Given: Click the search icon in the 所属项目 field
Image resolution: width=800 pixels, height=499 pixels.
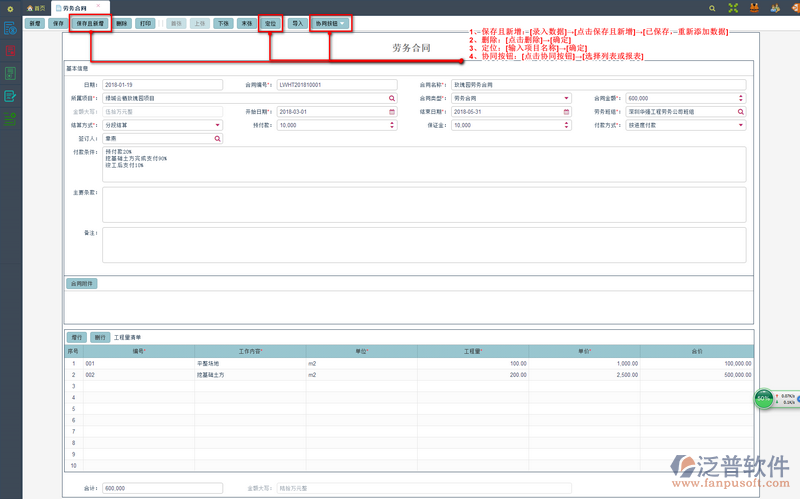Looking at the screenshot, I should [393, 99].
